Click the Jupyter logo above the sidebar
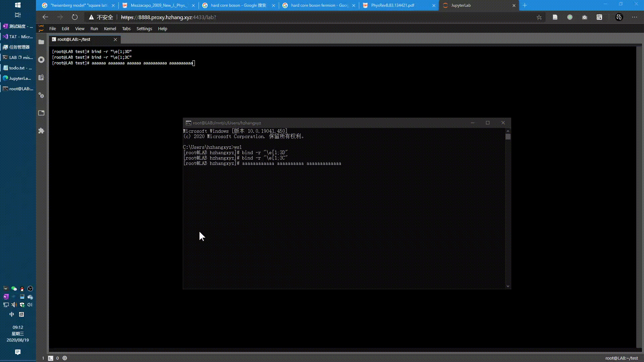 pos(41,28)
